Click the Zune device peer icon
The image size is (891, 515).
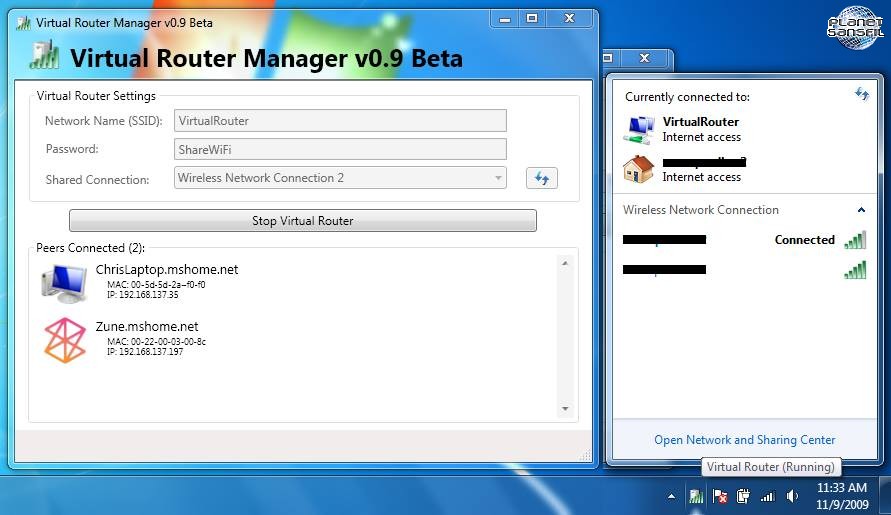(65, 340)
